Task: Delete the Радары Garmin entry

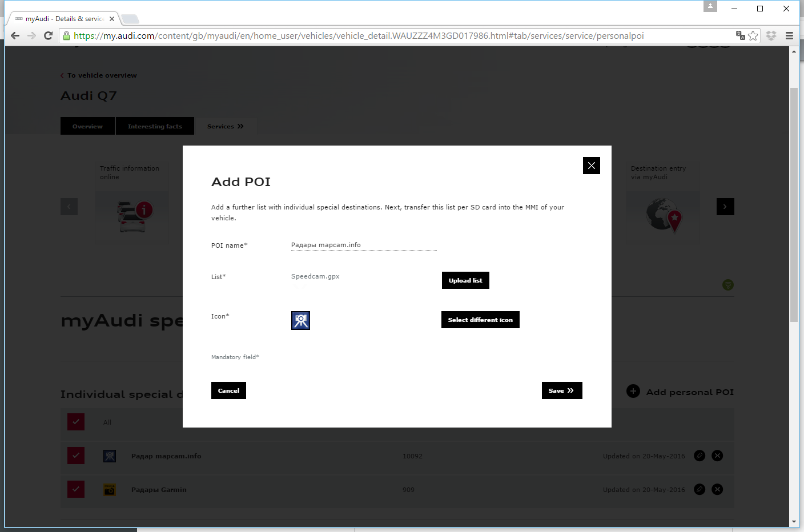Action: [718, 489]
